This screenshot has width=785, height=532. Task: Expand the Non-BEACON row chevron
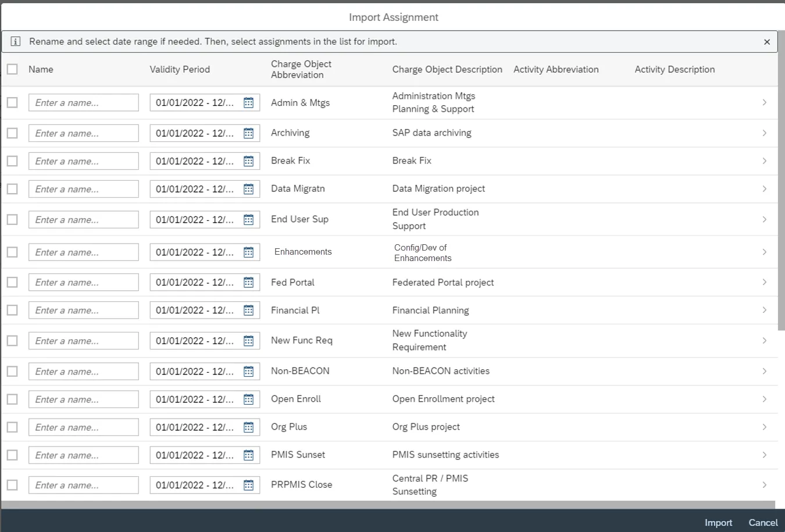(764, 372)
